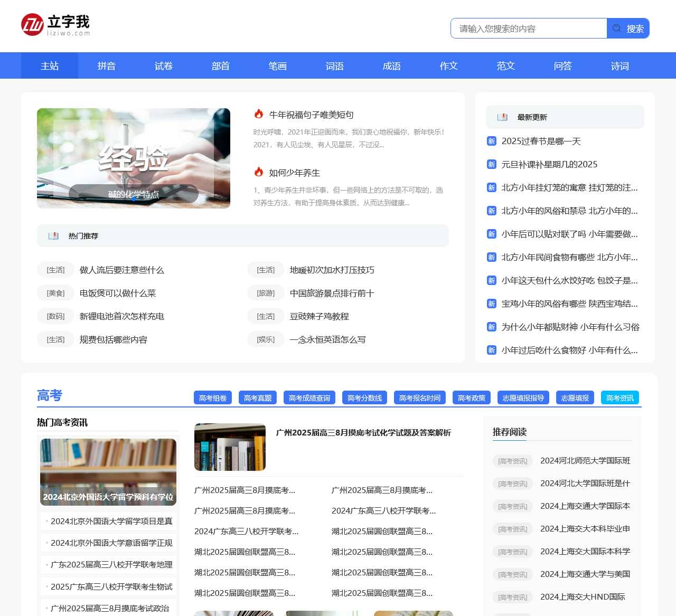676x616 pixels.
Task: Open 中国旅游景点排行前十
Action: (332, 293)
